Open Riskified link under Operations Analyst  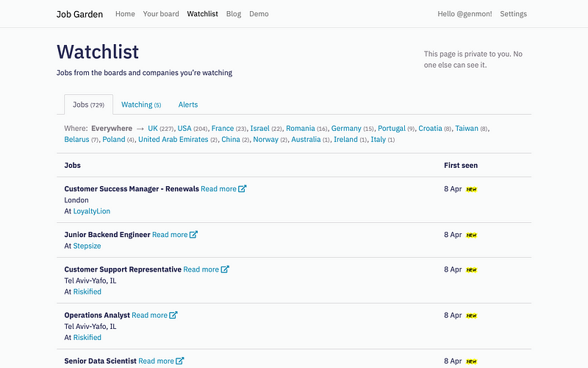(87, 338)
